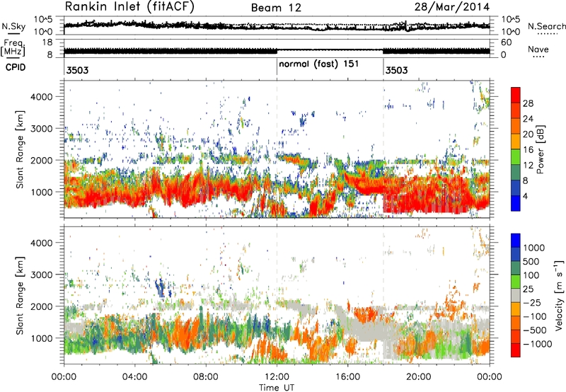Click the "60" tick on the Nave axis

pyautogui.click(x=507, y=42)
